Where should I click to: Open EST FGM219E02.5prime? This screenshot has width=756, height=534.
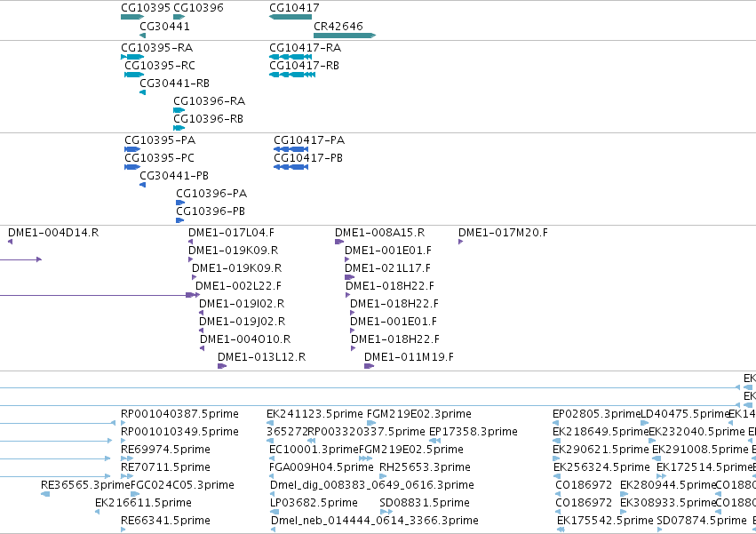click(411, 450)
